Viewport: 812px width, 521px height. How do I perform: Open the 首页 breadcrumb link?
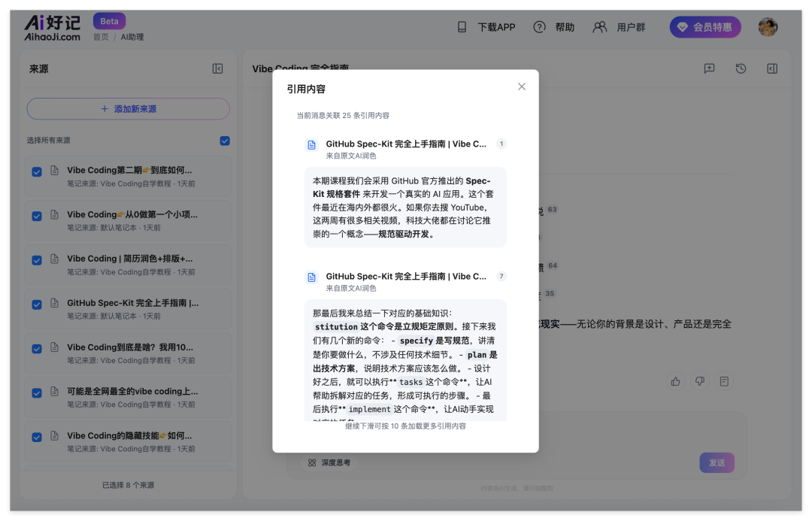101,37
